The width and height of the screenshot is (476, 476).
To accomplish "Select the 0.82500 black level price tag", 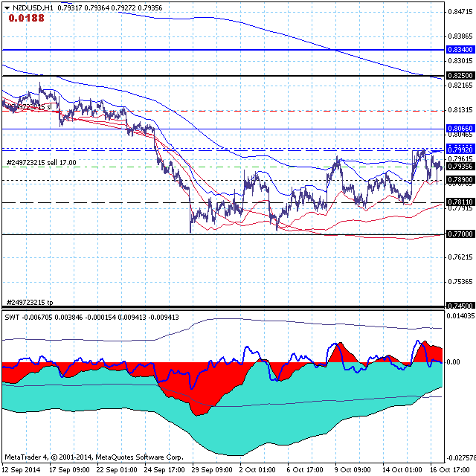I will click(x=460, y=75).
